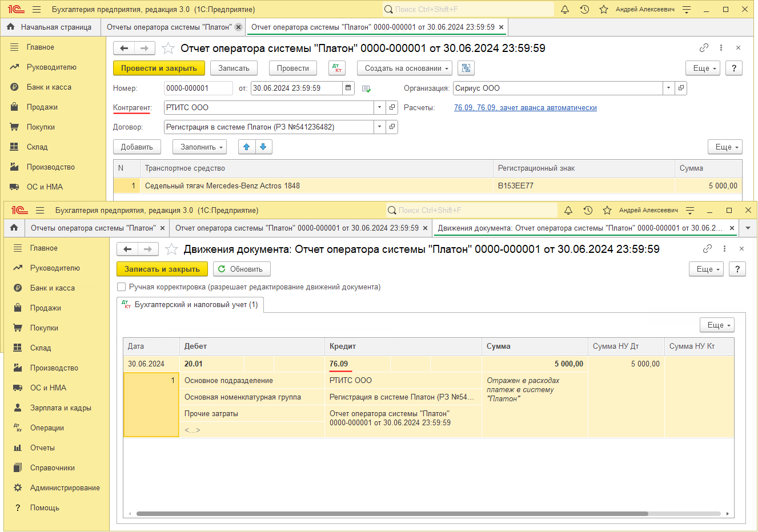Click the Записать button
The width and height of the screenshot is (758, 532).
click(234, 68)
